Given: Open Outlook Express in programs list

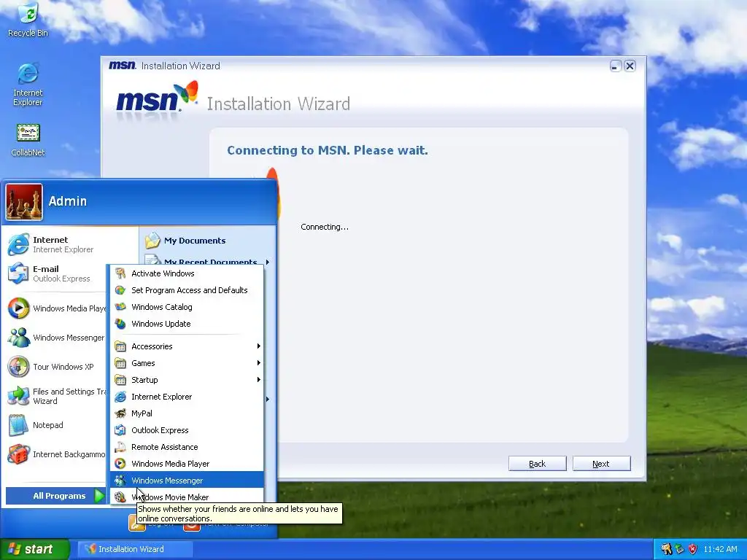Looking at the screenshot, I should tap(187, 430).
